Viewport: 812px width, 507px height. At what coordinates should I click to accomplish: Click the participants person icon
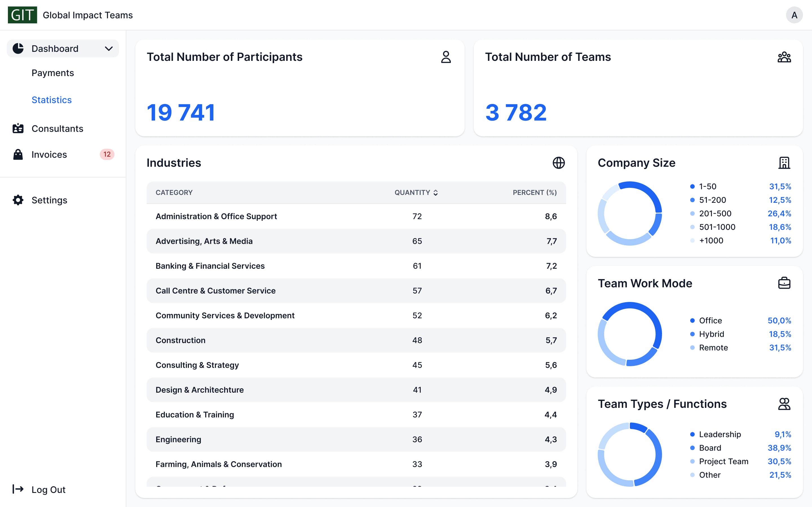click(445, 57)
